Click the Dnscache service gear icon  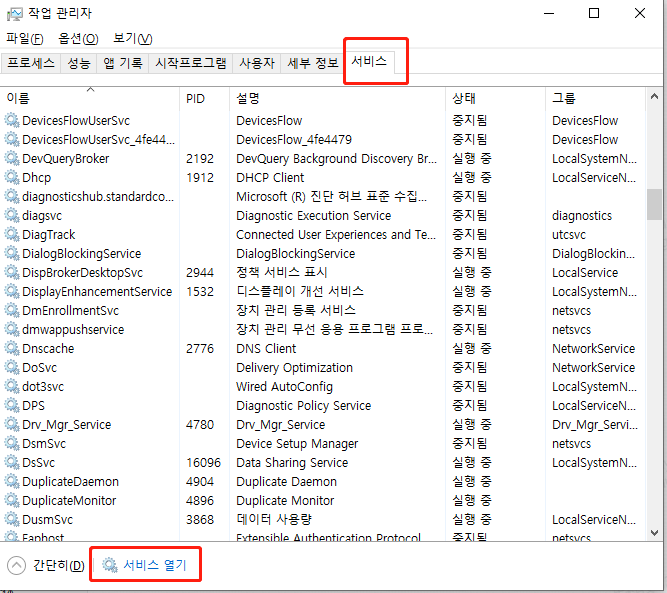[x=12, y=348]
